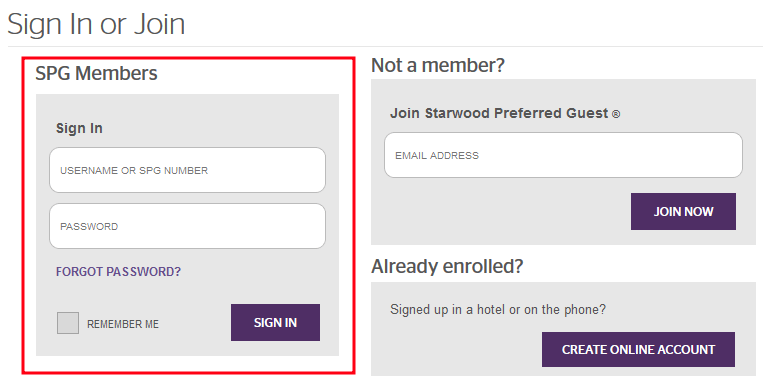The height and width of the screenshot is (385, 763).
Task: Open the Forgot Password link
Action: [118, 272]
